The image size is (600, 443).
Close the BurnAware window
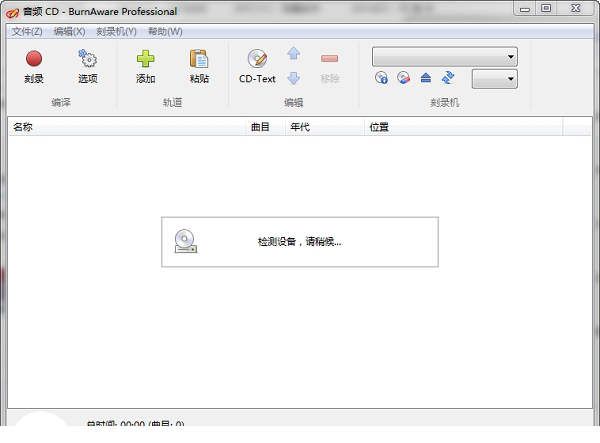[576, 8]
